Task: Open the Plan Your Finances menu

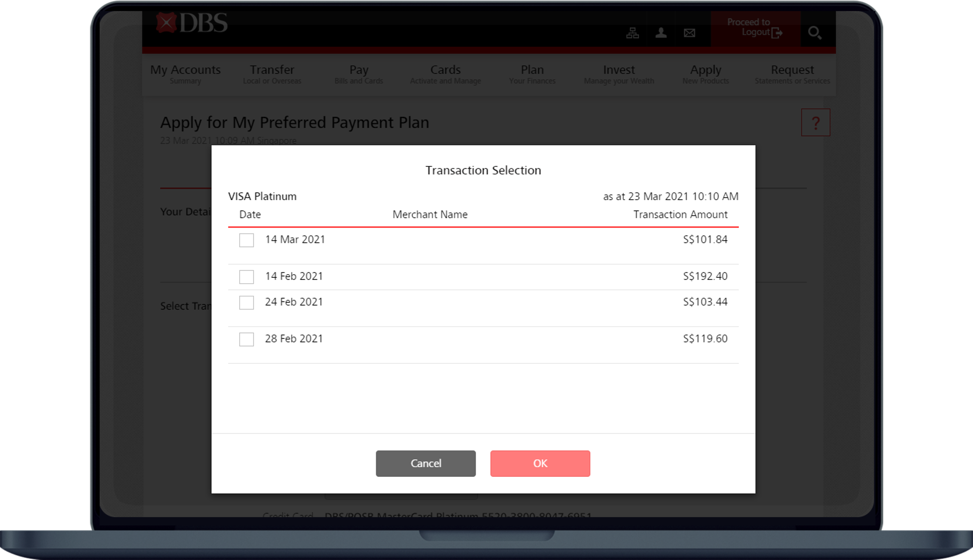Action: click(x=532, y=74)
